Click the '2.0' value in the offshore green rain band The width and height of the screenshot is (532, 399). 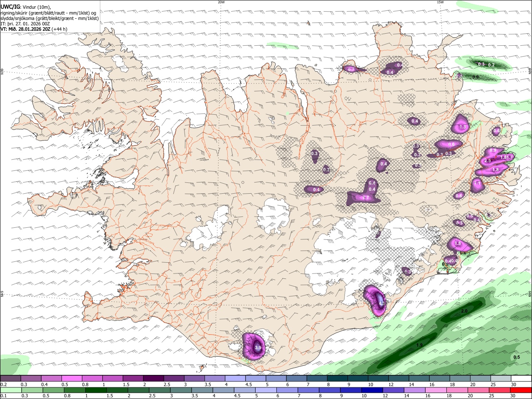tap(465, 311)
